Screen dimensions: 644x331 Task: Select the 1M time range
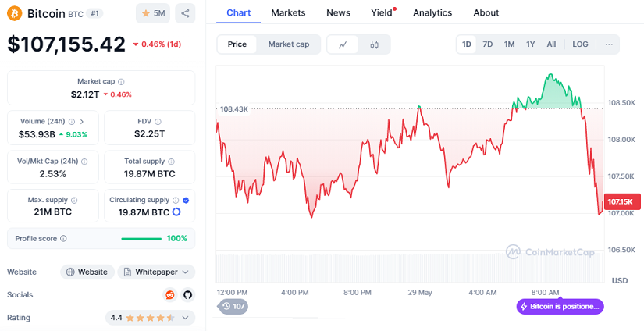tap(509, 44)
